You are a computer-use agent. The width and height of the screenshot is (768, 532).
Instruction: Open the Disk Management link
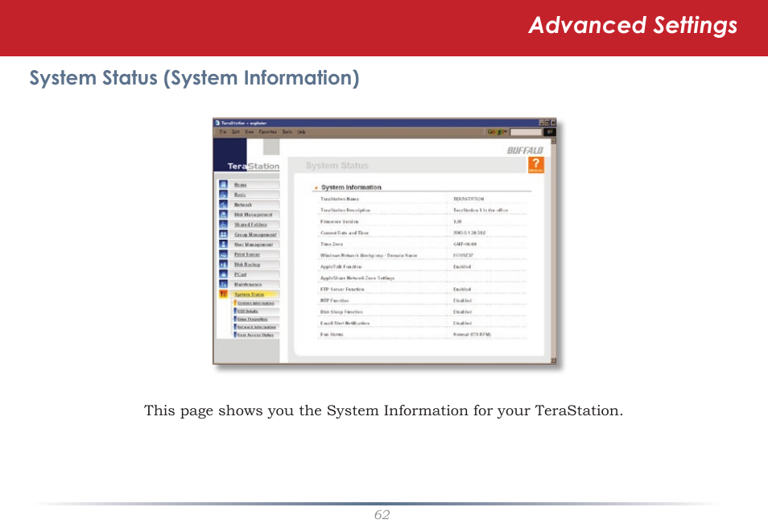pos(254,215)
